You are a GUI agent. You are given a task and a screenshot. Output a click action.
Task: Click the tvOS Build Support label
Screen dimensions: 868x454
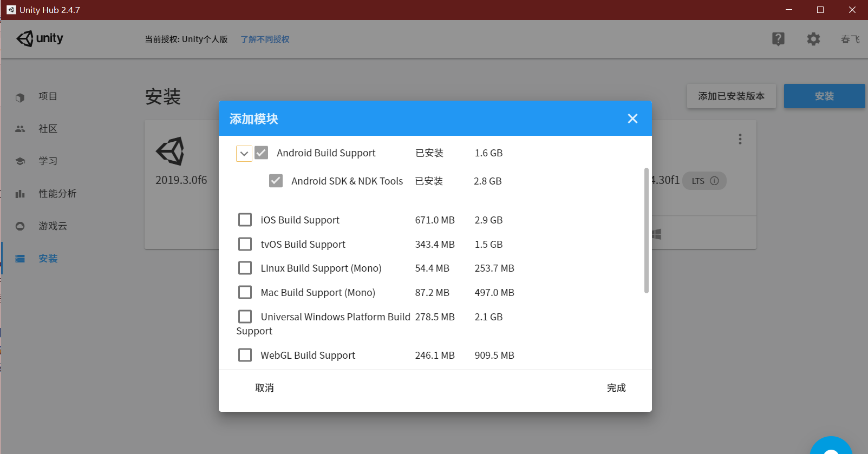[x=303, y=245]
